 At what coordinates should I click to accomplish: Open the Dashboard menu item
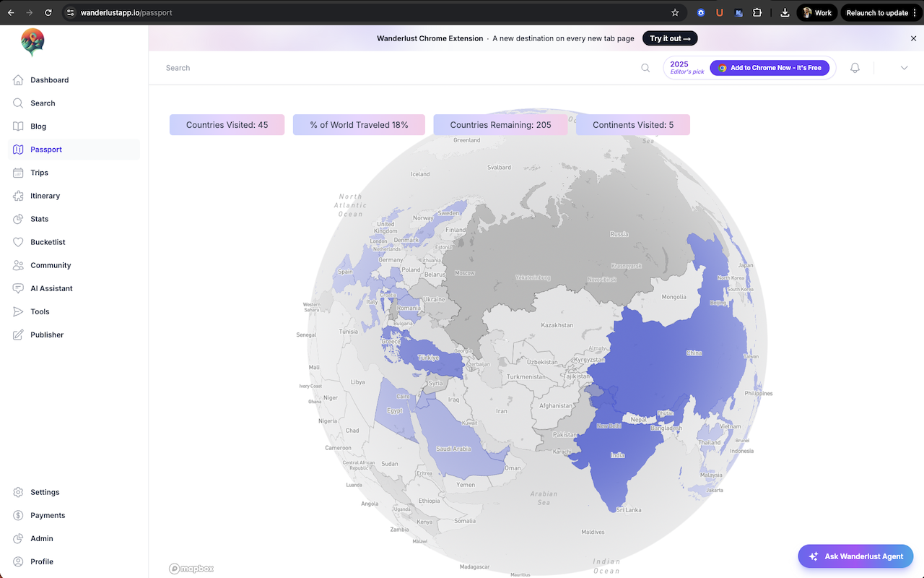[x=74, y=80]
